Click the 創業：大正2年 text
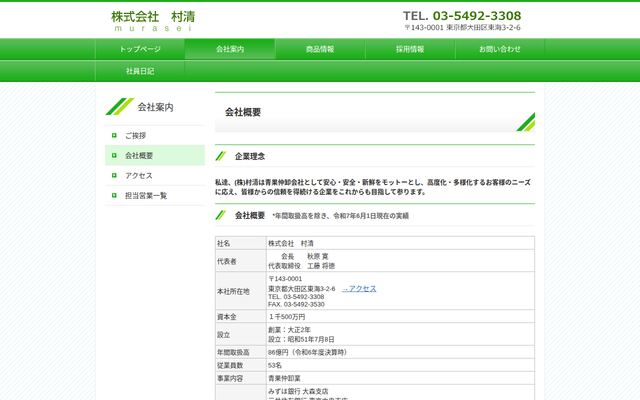This screenshot has width=640, height=400. pyautogui.click(x=289, y=329)
